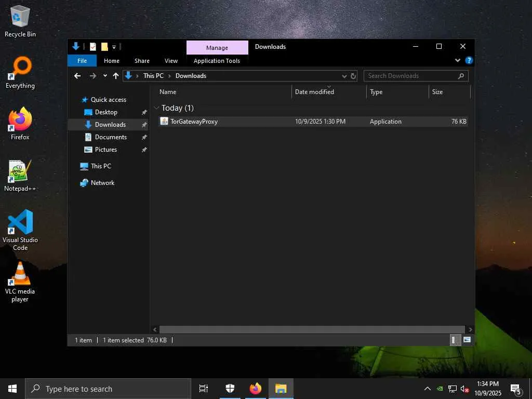Click the Forward navigation arrow
The width and height of the screenshot is (532, 399).
coord(92,76)
